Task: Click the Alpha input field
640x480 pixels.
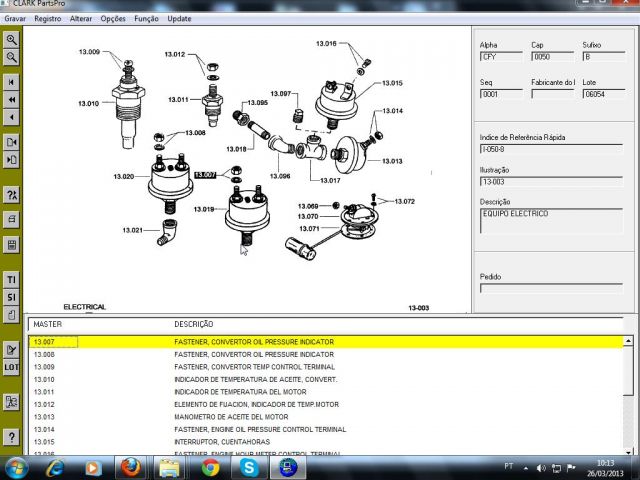Action: click(x=501, y=57)
